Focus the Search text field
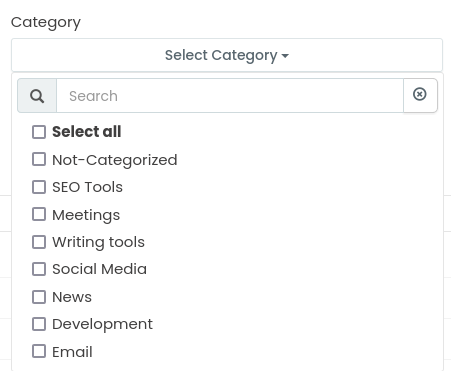The height and width of the screenshot is (371, 451). click(230, 96)
